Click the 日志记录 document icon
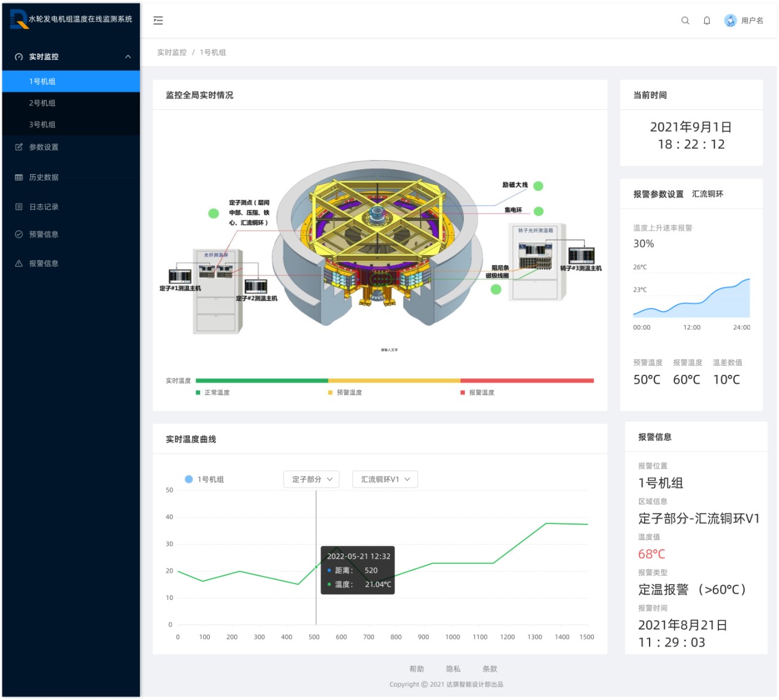Screen dimensions: 779x700 (19, 207)
